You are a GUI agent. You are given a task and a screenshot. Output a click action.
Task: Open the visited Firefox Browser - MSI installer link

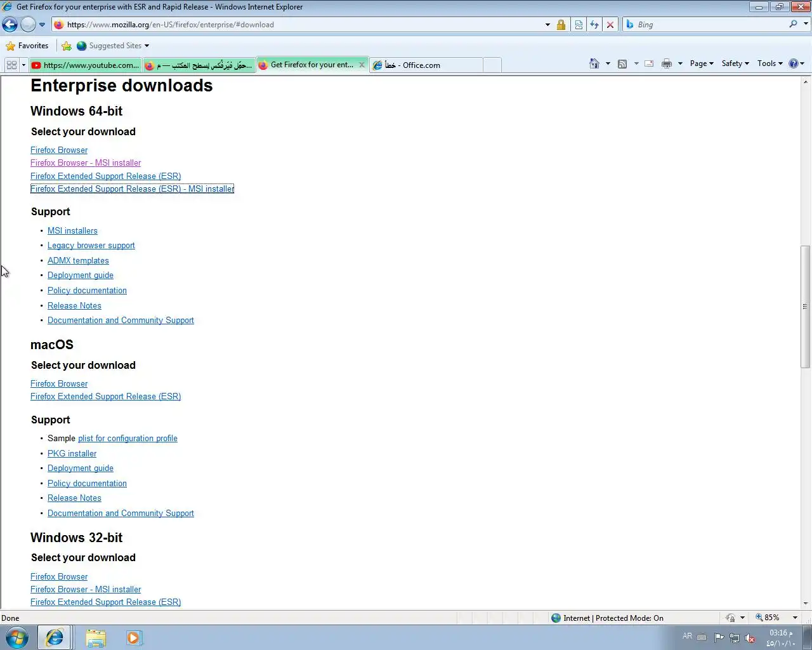pos(86,163)
